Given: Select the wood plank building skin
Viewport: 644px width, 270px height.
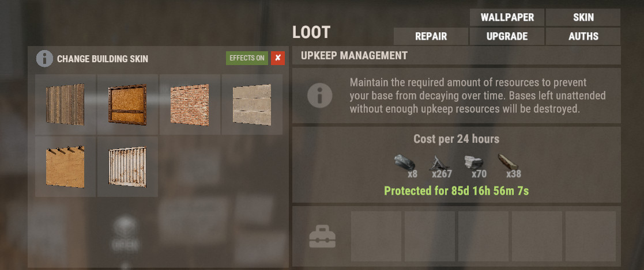Looking at the screenshot, I should [x=65, y=105].
